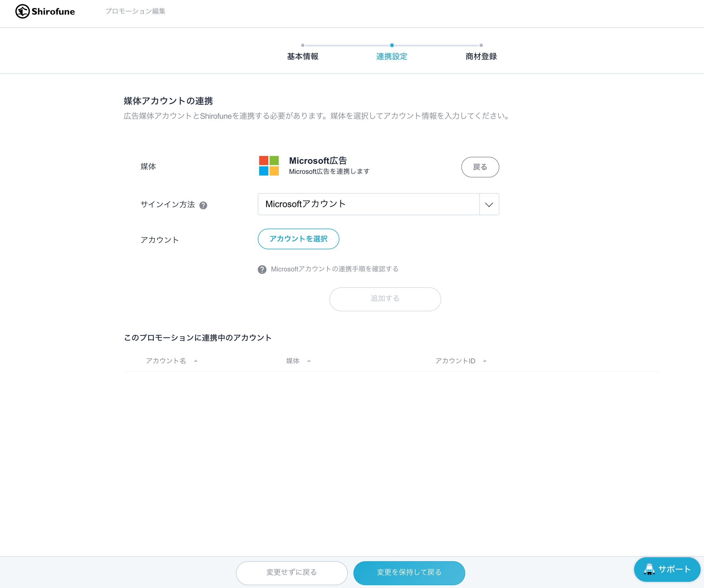Click the Microsoft広告を連携します description
704x588 pixels.
point(329,172)
